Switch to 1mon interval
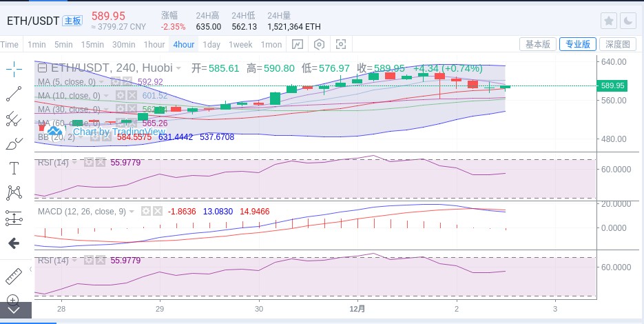 pyautogui.click(x=271, y=44)
